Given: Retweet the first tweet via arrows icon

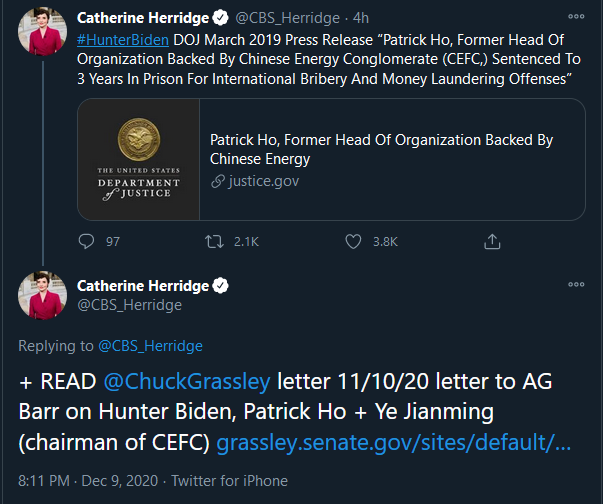Looking at the screenshot, I should (x=214, y=241).
